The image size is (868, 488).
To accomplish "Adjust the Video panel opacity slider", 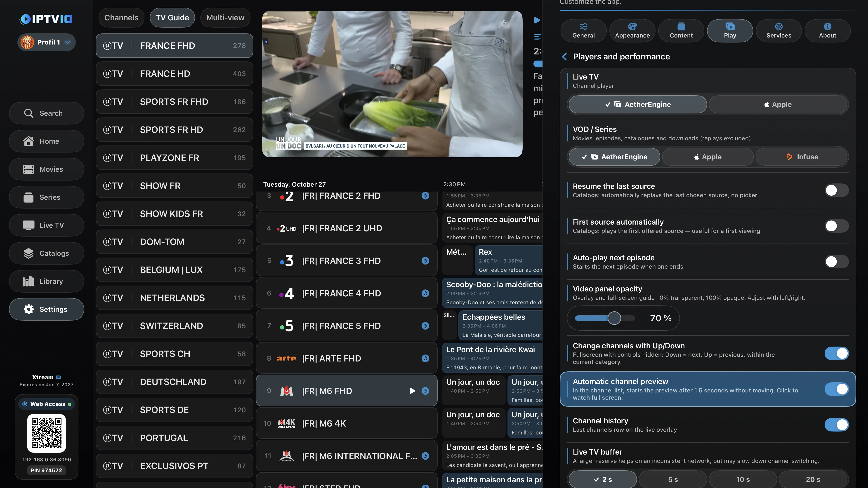I will (x=614, y=318).
